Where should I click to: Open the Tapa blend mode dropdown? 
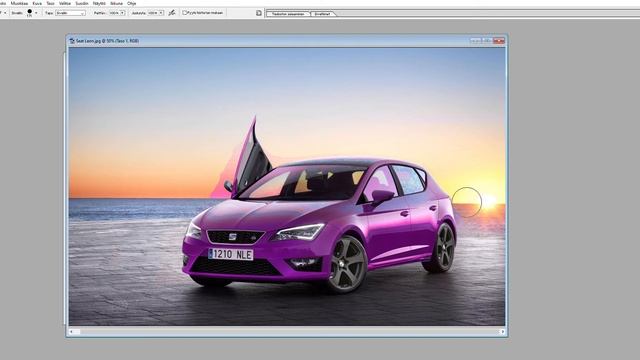[x=70, y=13]
